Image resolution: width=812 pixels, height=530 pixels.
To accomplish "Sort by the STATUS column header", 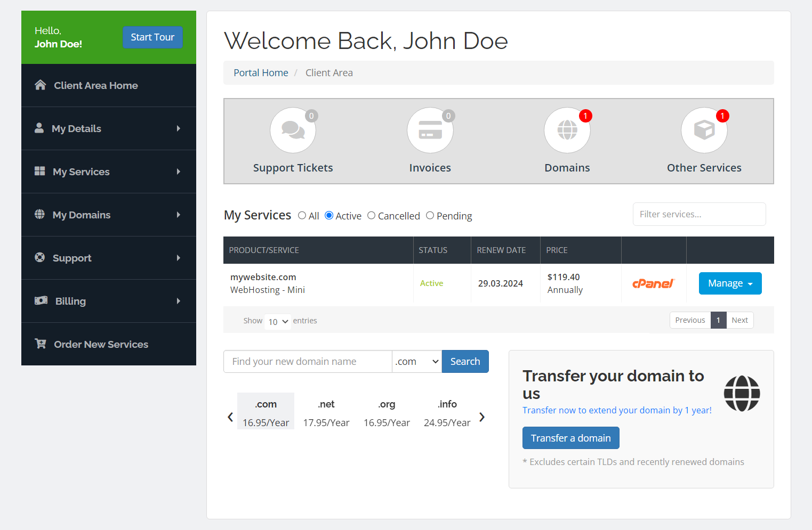I will tap(442, 250).
